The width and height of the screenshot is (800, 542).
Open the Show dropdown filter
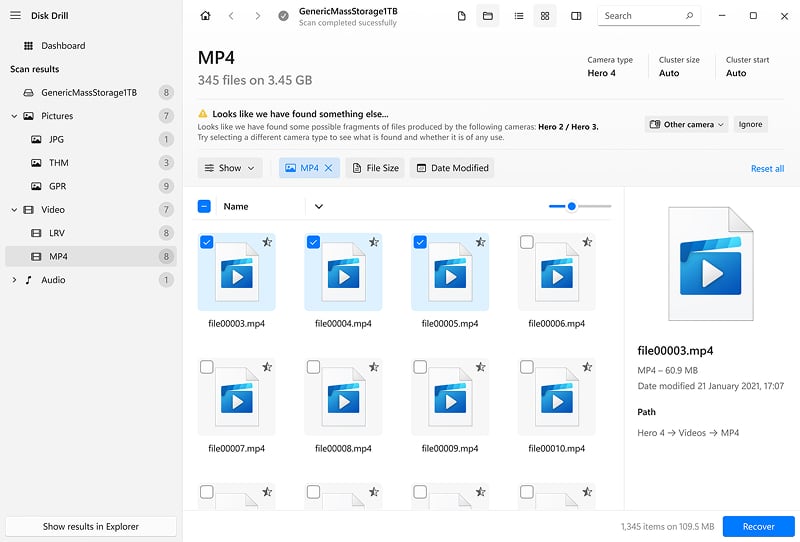pyautogui.click(x=230, y=168)
